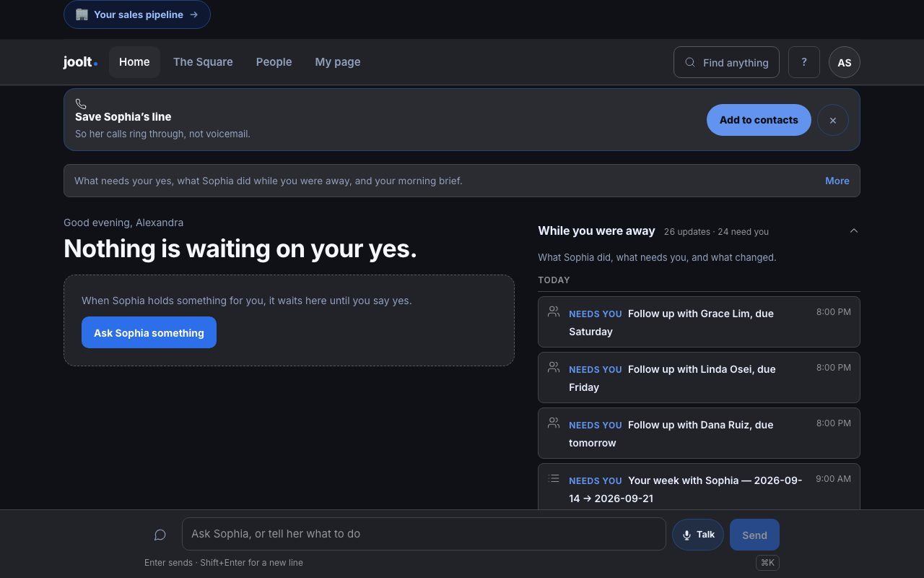Click the list icon beside Your week with Sophia

tap(554, 479)
